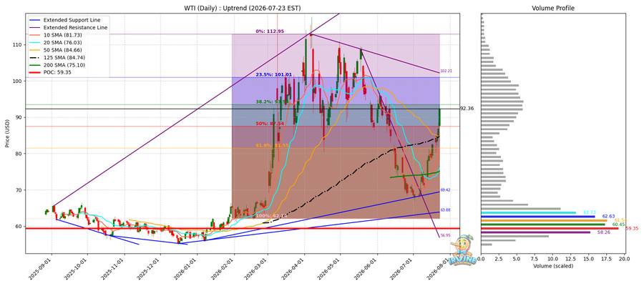644x286 pixels.
Task: Click the cyan volume profile bar
Action: 528,212
